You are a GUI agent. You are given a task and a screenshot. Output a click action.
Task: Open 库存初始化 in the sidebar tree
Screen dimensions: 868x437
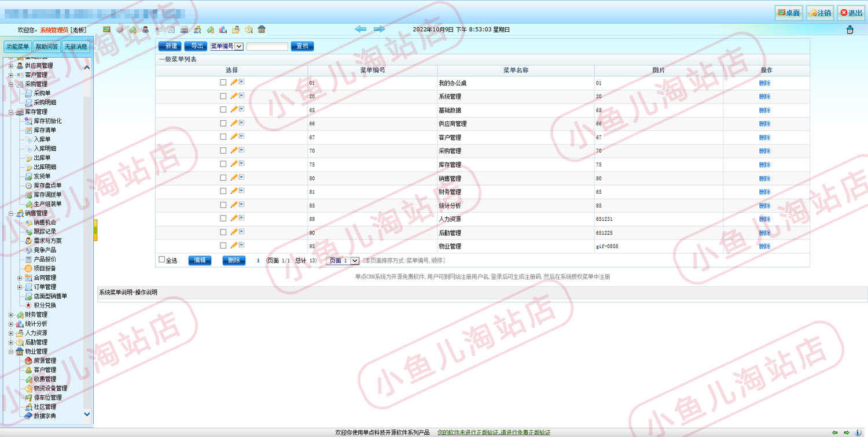tap(47, 121)
